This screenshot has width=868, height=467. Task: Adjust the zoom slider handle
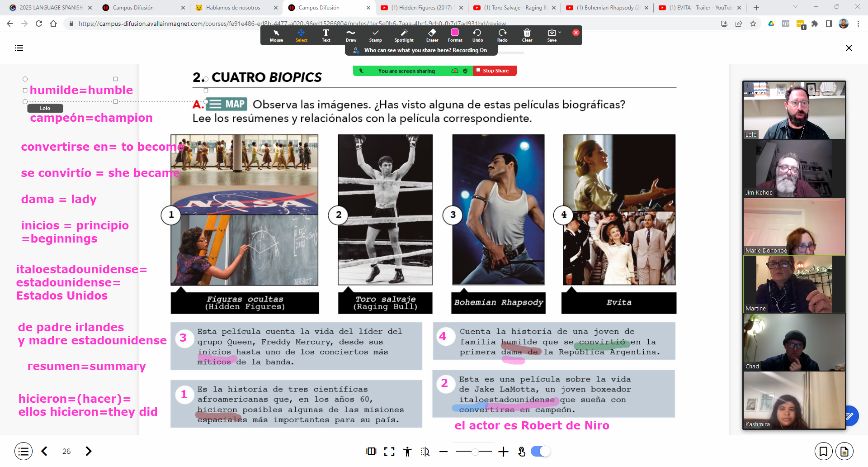point(475,451)
